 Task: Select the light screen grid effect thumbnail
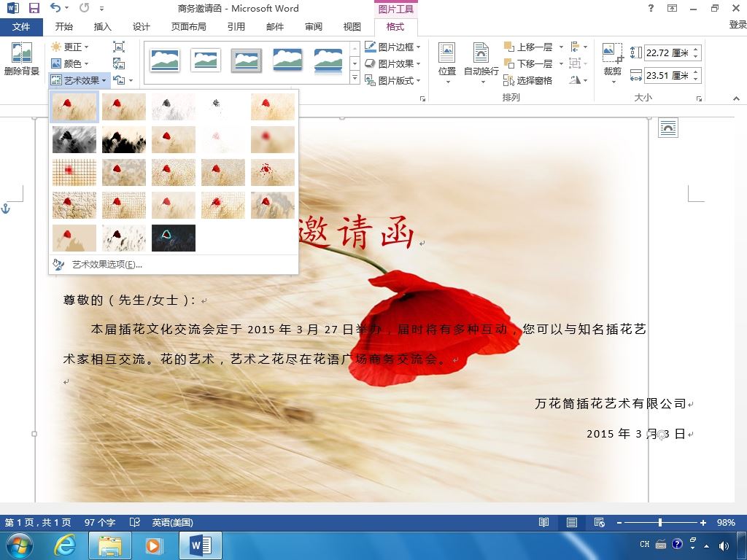(74, 172)
